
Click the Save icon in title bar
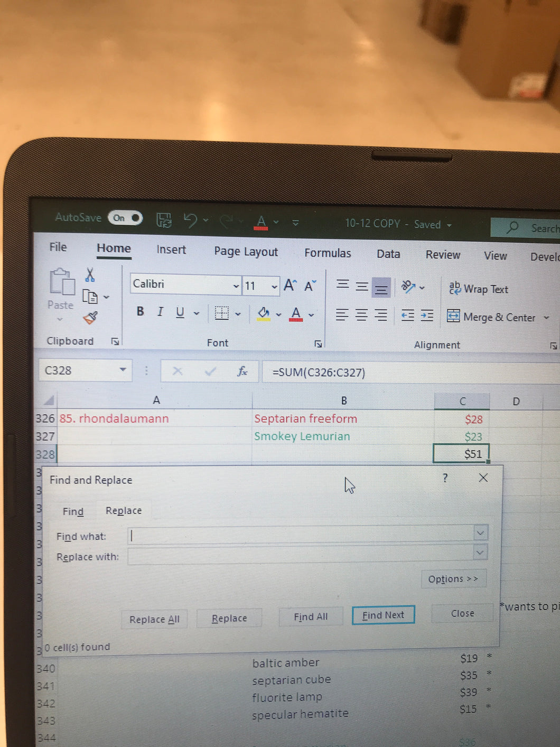(x=164, y=220)
